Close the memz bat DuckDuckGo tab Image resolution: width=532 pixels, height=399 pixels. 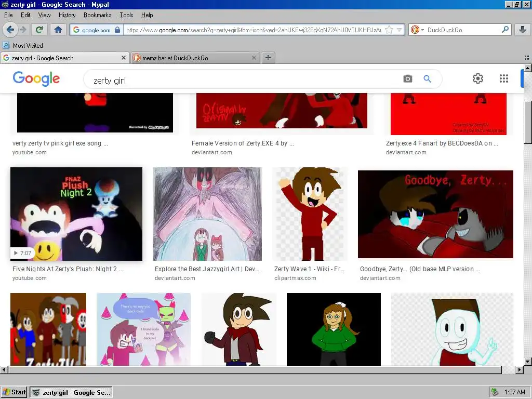pos(254,58)
